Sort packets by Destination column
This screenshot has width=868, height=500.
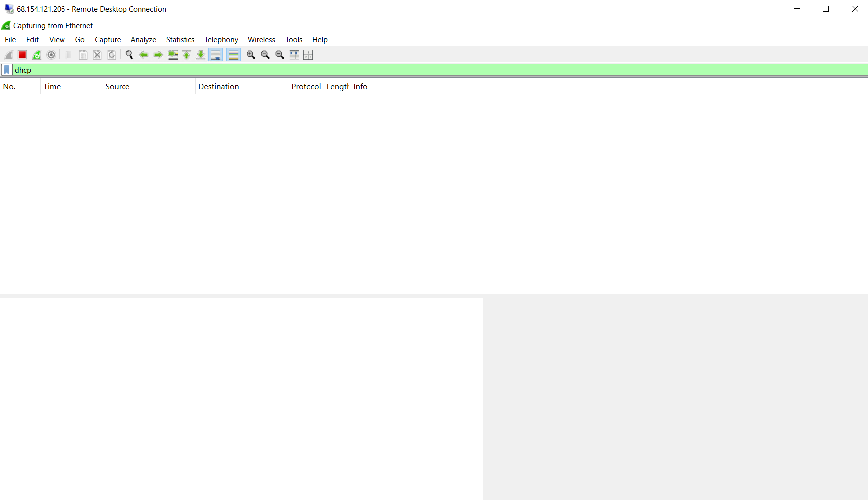[x=242, y=87]
